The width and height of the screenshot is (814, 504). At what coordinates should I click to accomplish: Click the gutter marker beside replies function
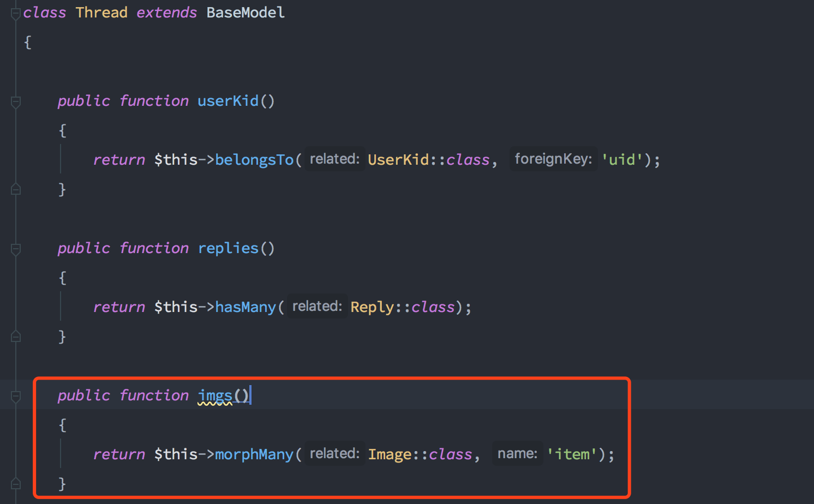tap(15, 249)
